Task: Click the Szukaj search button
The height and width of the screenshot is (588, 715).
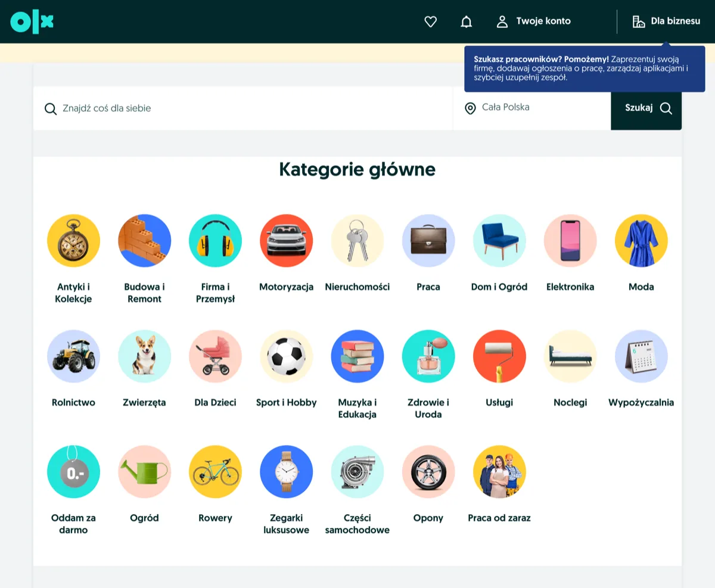Action: [646, 108]
